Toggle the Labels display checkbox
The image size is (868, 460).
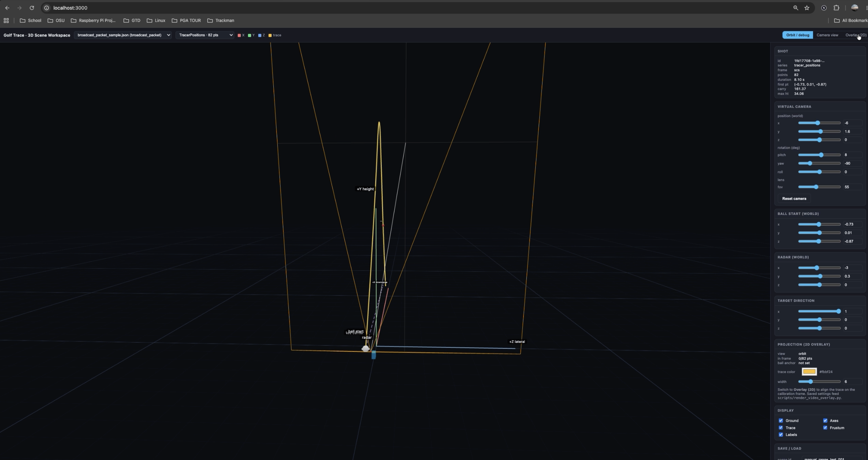(x=781, y=435)
